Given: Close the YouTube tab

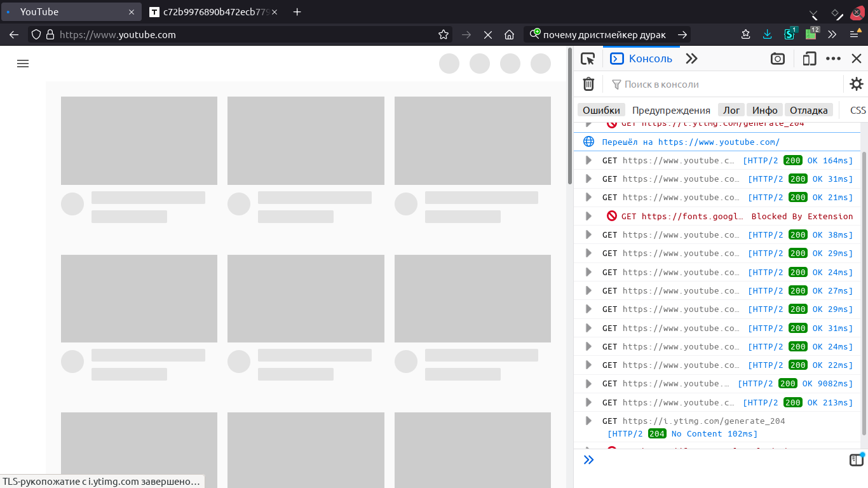Looking at the screenshot, I should pos(132,11).
